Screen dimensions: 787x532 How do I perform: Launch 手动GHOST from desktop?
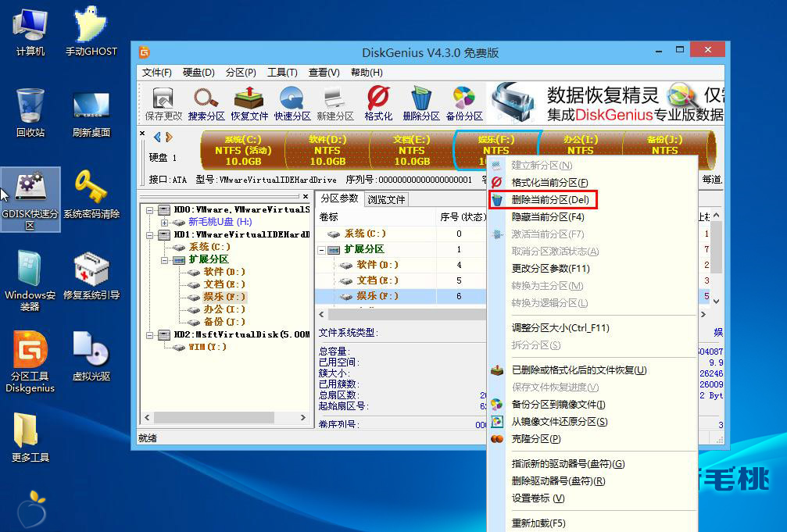[x=91, y=31]
